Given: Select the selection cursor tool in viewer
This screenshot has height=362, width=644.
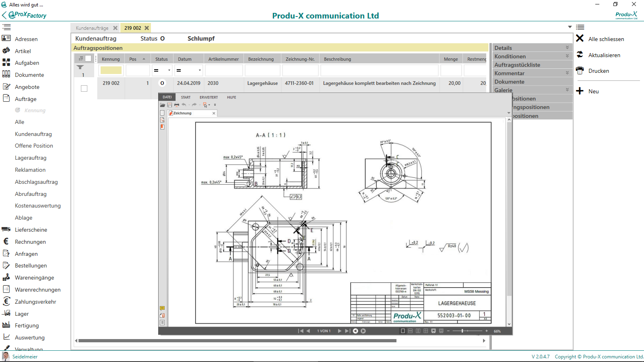Looking at the screenshot, I should tap(205, 105).
